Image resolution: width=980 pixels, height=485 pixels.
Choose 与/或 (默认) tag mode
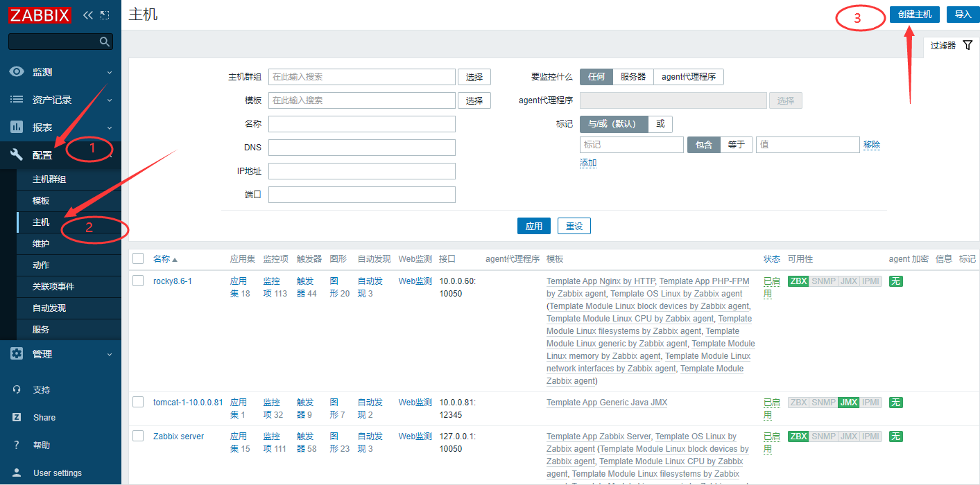(614, 124)
